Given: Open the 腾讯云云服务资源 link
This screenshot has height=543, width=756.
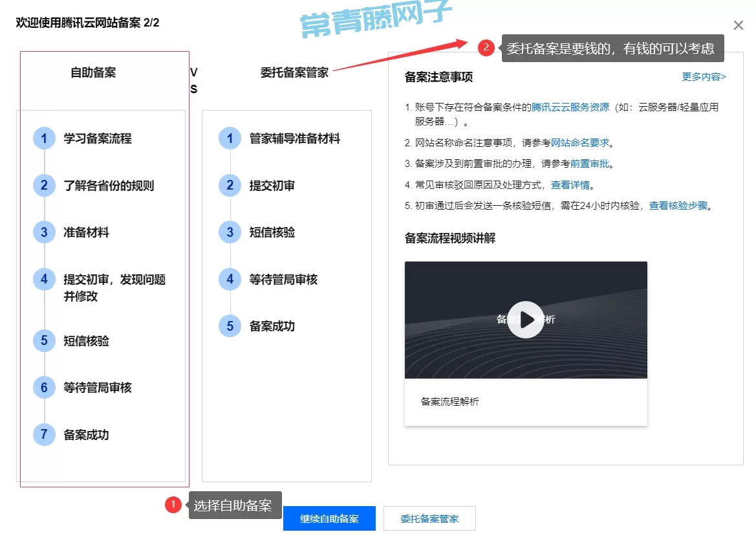Looking at the screenshot, I should point(570,107).
